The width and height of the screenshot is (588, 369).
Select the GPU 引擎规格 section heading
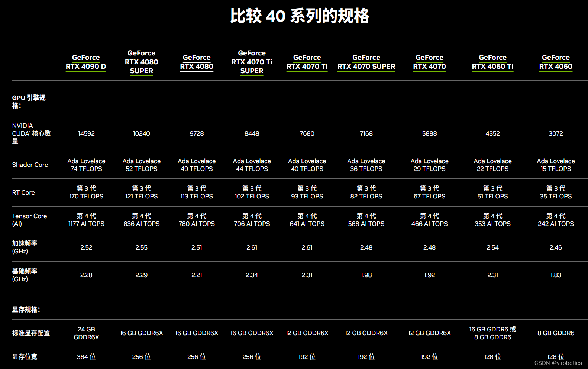(29, 102)
